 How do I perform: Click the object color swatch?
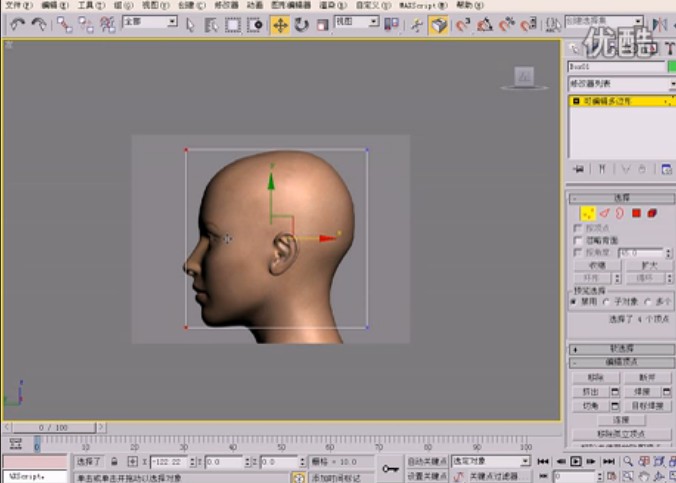pos(670,66)
